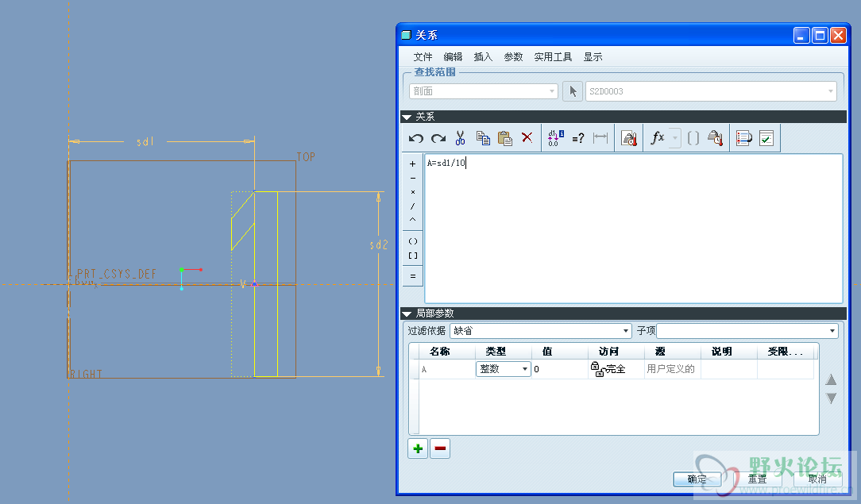
Task: Toggle between dimension names and values
Action: coord(555,138)
